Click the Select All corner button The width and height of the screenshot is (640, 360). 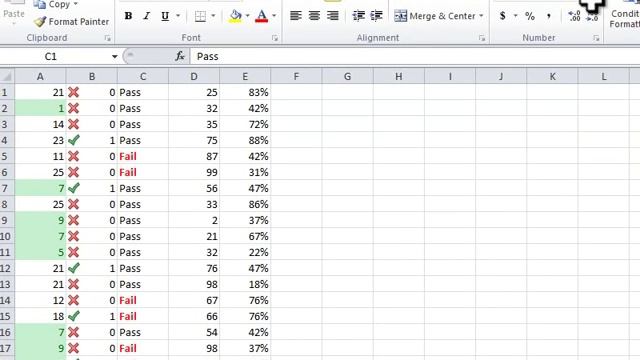7,76
